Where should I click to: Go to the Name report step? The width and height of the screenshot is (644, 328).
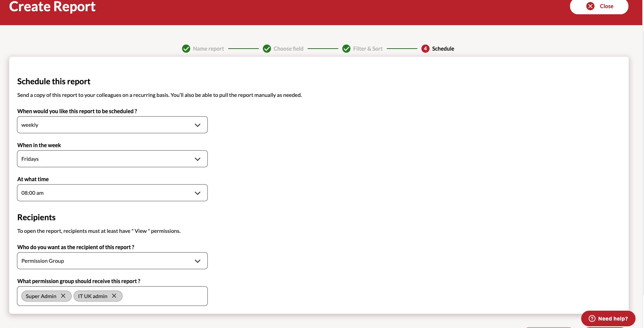pyautogui.click(x=208, y=49)
